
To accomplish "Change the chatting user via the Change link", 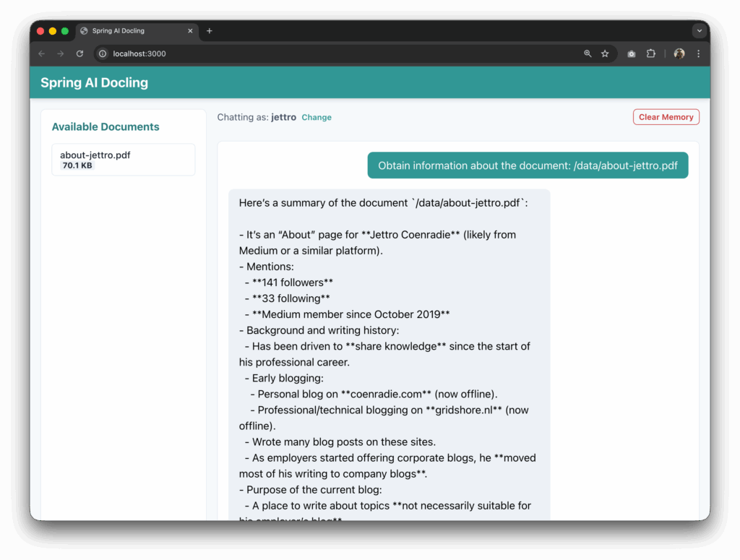I will click(317, 117).
